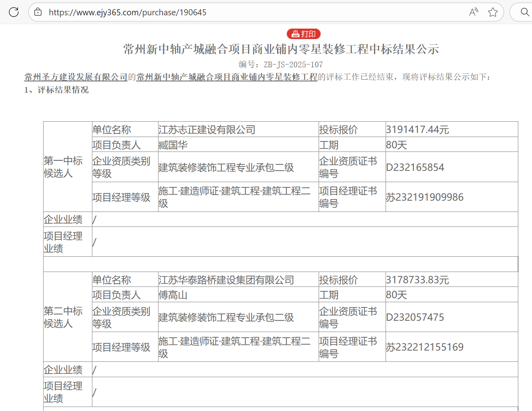Image resolution: width=532 pixels, height=411 pixels.
Task: Add page to favorites with star icon
Action: click(x=492, y=12)
